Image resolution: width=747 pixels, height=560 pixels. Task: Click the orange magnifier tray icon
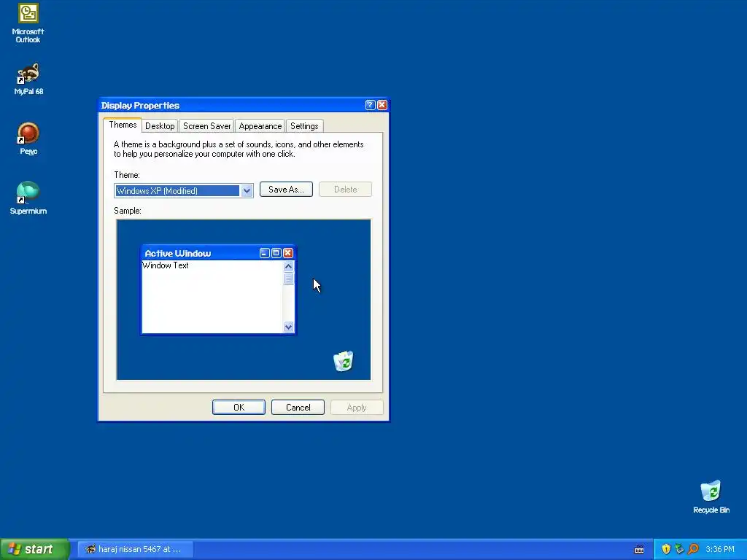point(693,549)
